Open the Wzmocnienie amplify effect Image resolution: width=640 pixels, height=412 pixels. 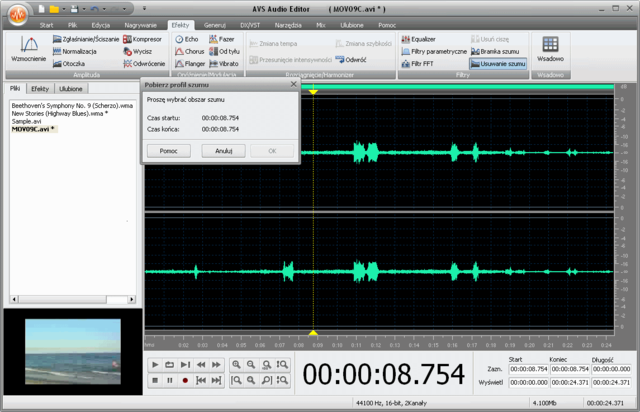[x=29, y=49]
